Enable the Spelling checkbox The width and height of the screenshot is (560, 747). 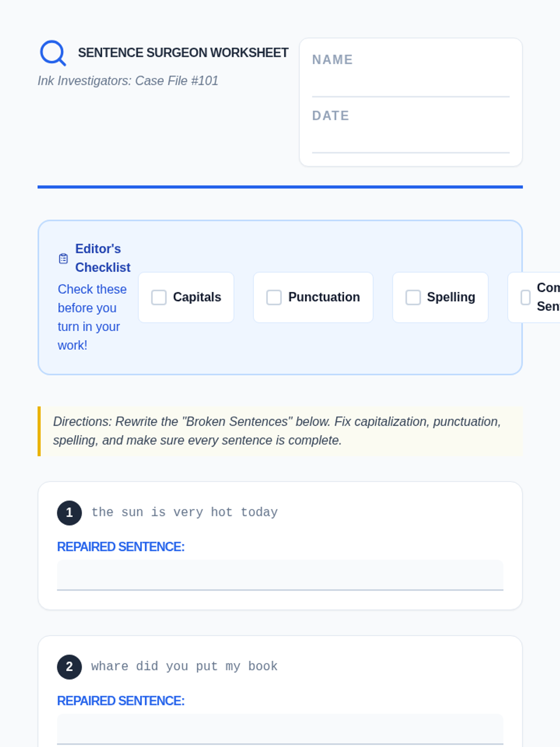coord(413,297)
